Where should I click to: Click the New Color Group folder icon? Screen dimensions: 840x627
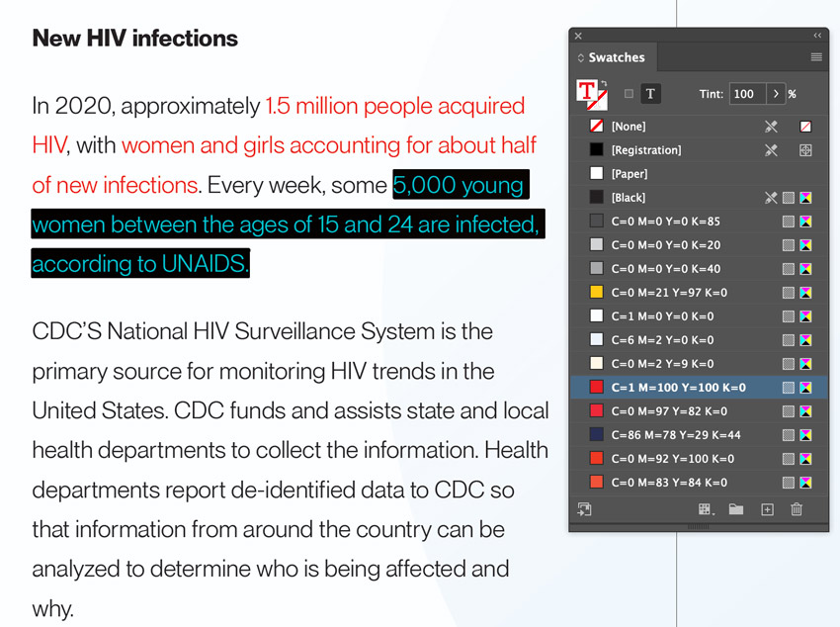click(x=736, y=509)
